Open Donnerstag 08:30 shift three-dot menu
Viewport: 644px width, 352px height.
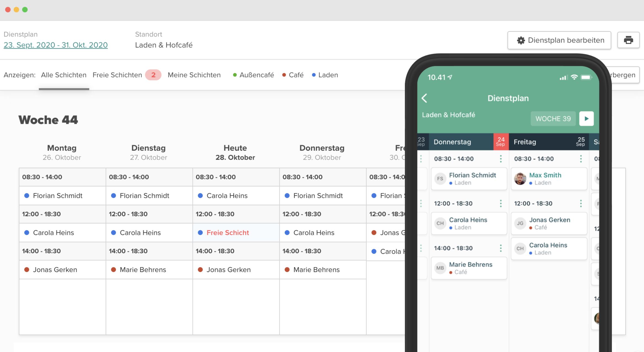[x=501, y=159]
